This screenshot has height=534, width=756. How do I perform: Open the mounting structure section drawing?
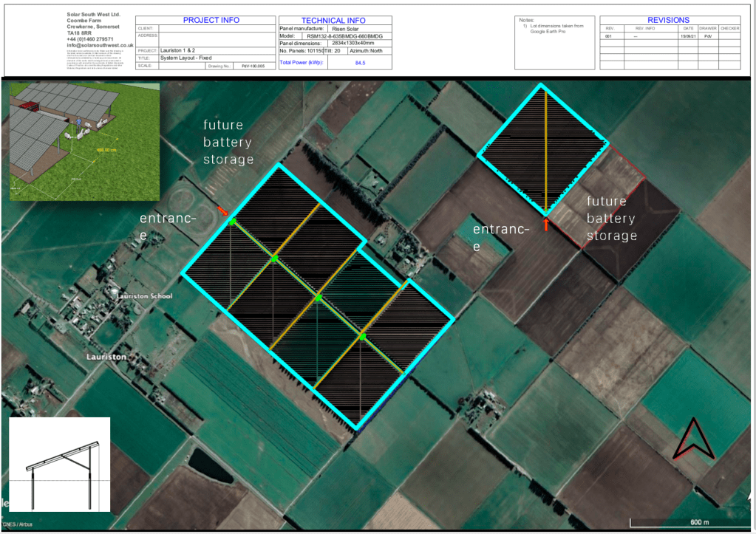(59, 465)
